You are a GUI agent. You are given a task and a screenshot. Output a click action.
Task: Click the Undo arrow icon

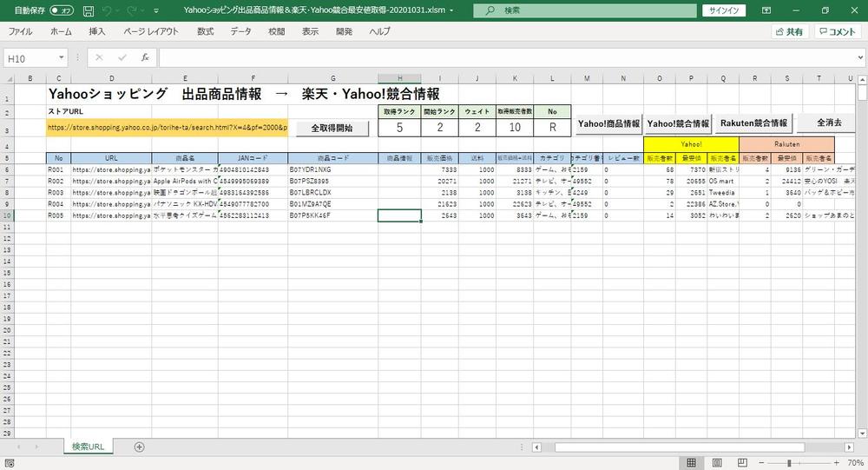click(x=108, y=10)
